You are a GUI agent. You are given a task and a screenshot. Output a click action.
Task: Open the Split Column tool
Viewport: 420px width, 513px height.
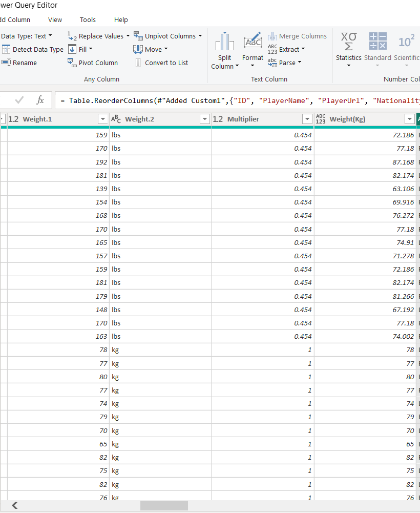point(224,49)
